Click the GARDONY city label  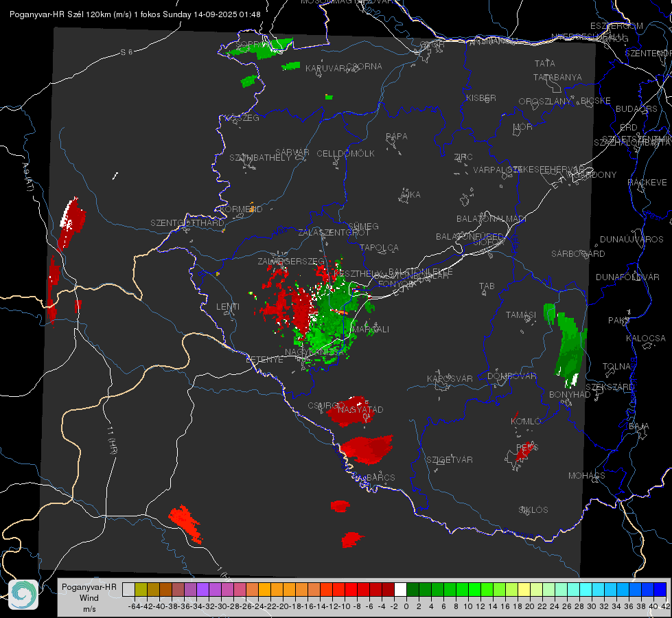click(x=596, y=175)
